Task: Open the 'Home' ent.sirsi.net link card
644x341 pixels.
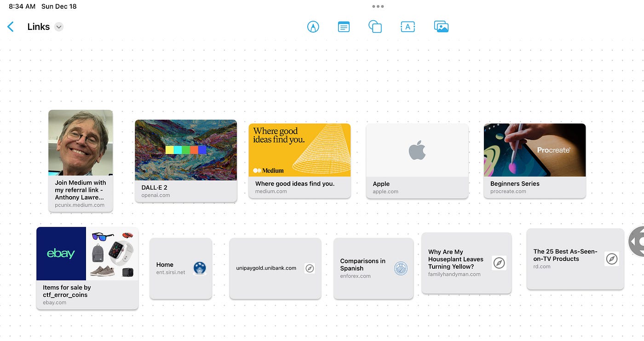Action: click(x=181, y=268)
